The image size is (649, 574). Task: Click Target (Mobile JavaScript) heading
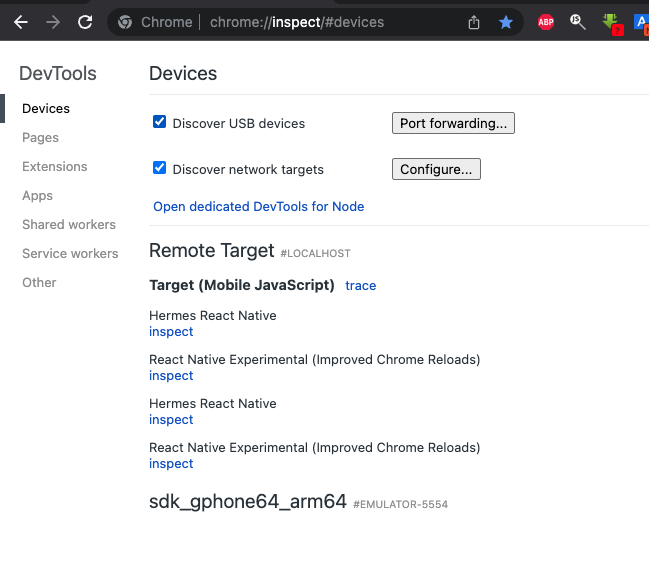[x=242, y=285]
